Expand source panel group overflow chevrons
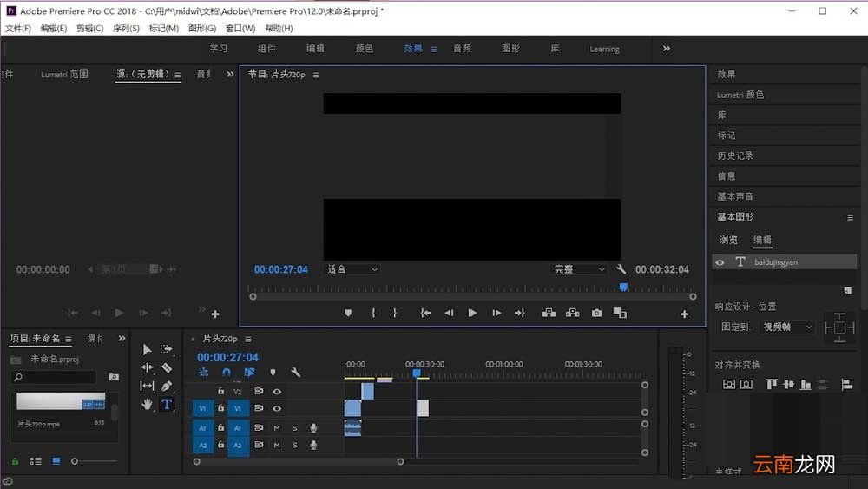868x489 pixels. coord(230,74)
